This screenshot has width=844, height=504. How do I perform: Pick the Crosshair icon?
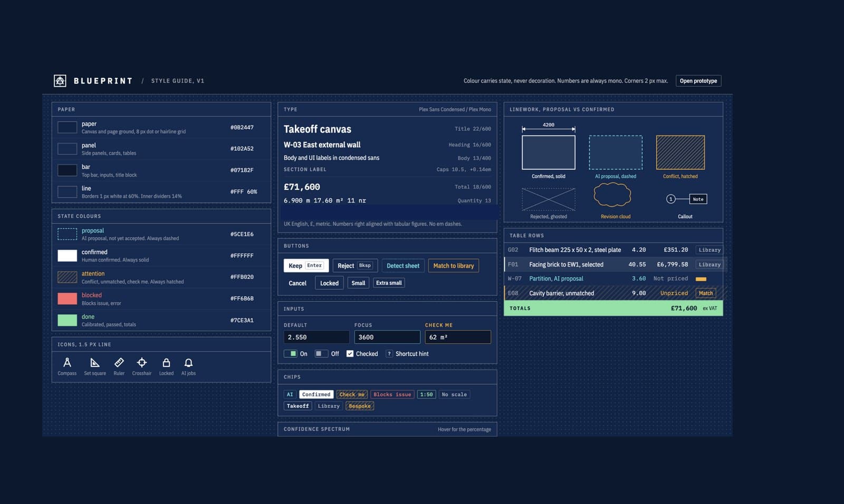click(142, 363)
